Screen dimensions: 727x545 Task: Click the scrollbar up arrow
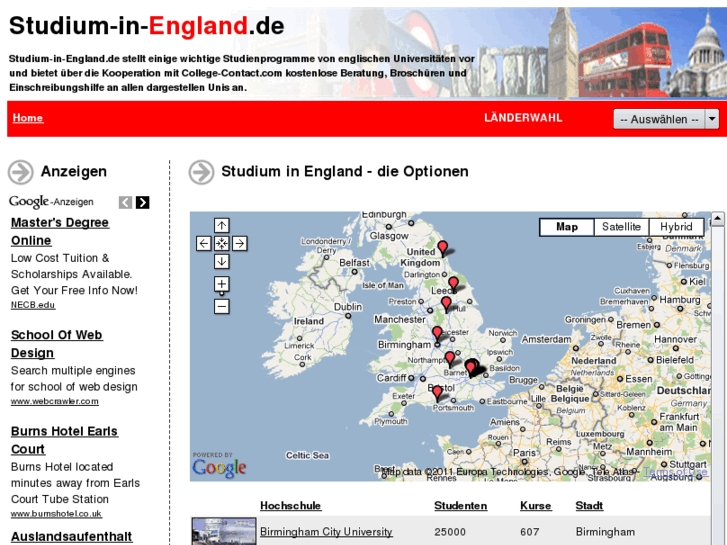(x=718, y=218)
